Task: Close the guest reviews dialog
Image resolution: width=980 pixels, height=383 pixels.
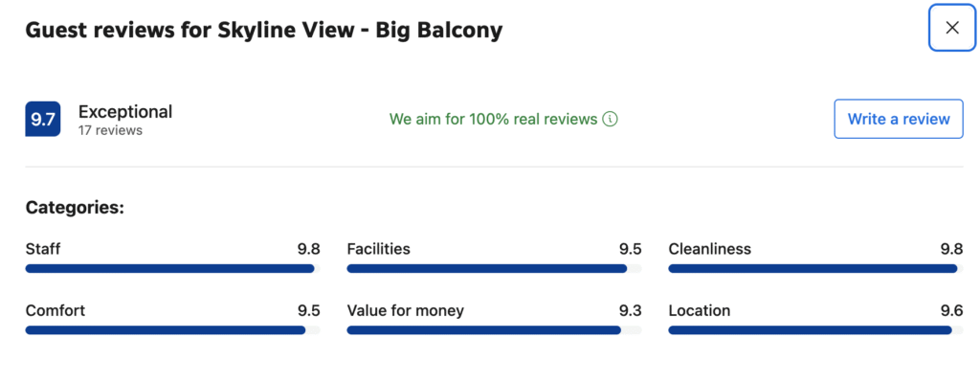Action: pyautogui.click(x=952, y=28)
